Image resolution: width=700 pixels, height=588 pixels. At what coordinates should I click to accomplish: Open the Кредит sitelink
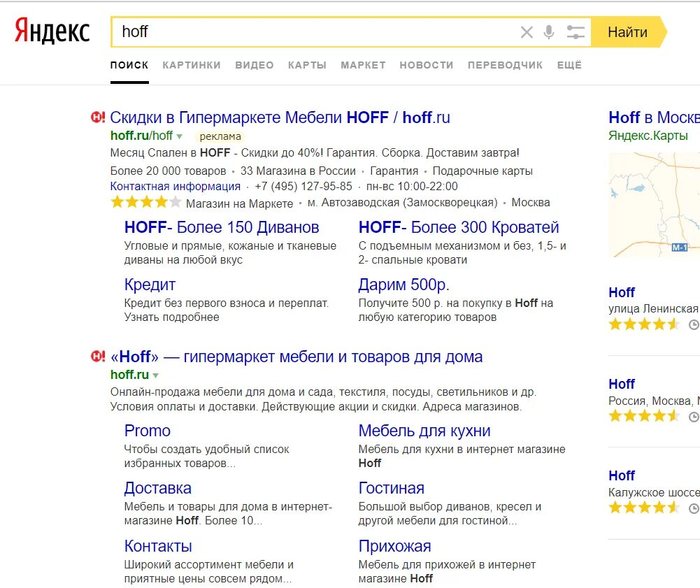tap(150, 285)
